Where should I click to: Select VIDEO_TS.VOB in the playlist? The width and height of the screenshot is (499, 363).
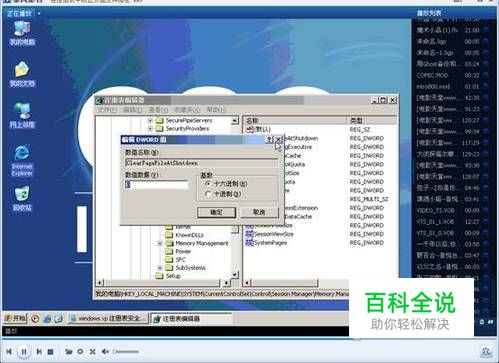click(448, 210)
